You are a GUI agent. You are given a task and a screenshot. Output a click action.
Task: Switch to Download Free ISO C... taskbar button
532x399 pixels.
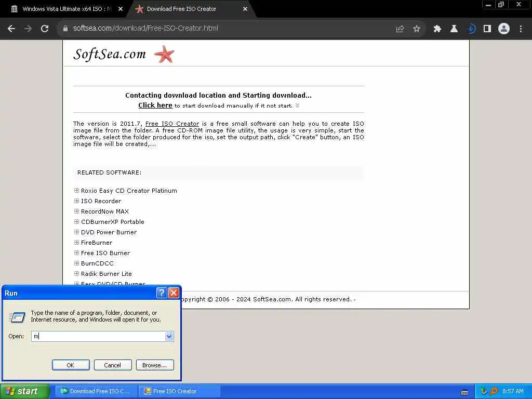pyautogui.click(x=96, y=392)
